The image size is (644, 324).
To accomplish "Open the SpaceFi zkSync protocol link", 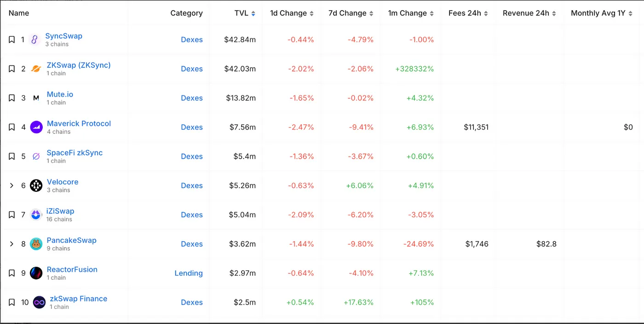I will pos(75,153).
